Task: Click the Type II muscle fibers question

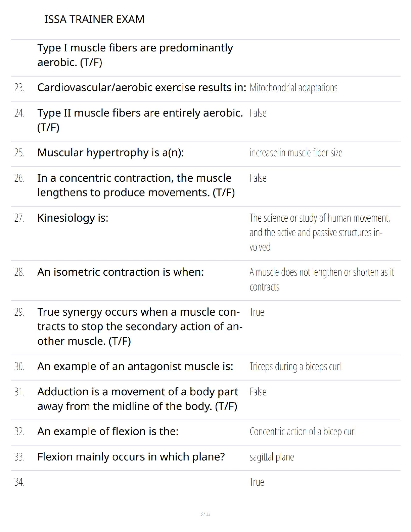Action: 140,120
